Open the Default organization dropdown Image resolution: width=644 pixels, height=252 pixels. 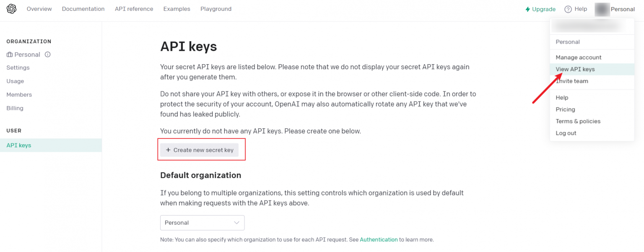202,223
